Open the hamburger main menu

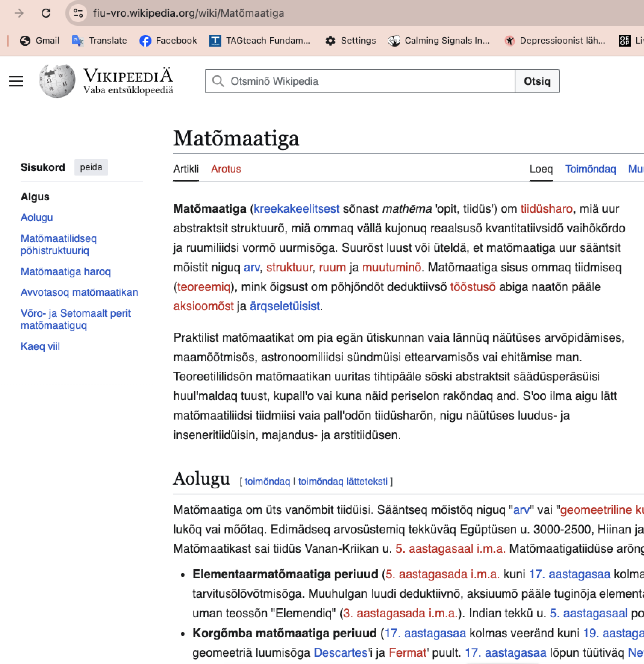click(16, 81)
